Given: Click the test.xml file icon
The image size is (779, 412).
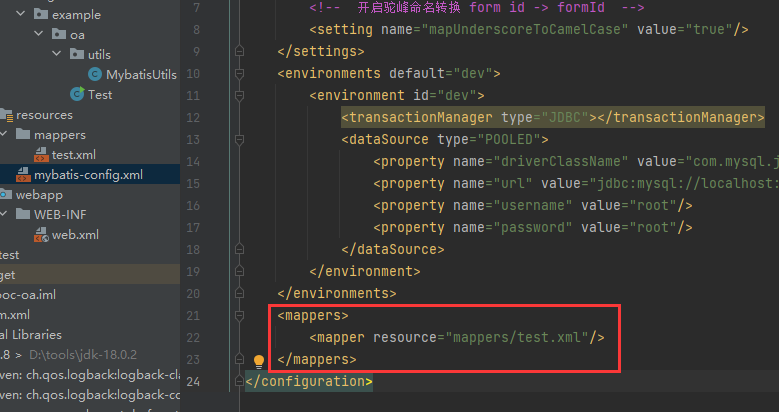Looking at the screenshot, I should pos(40,155).
